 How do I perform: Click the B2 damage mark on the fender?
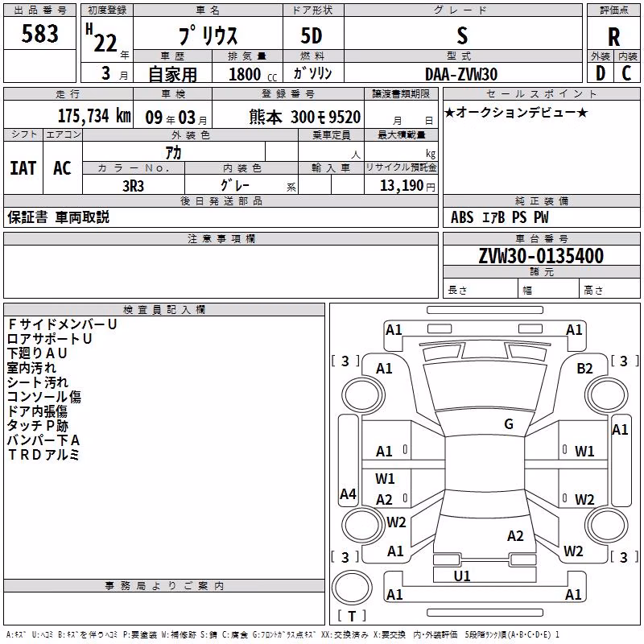pos(584,369)
